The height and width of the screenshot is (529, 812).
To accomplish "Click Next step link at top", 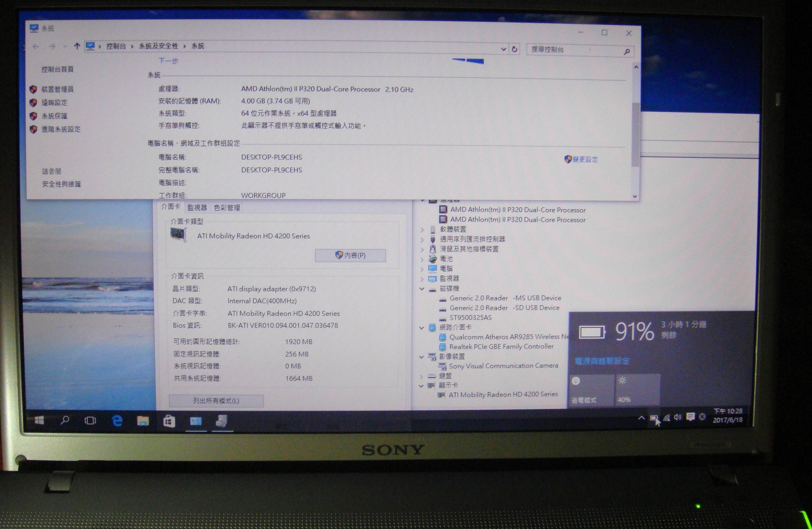I will pos(168,61).
